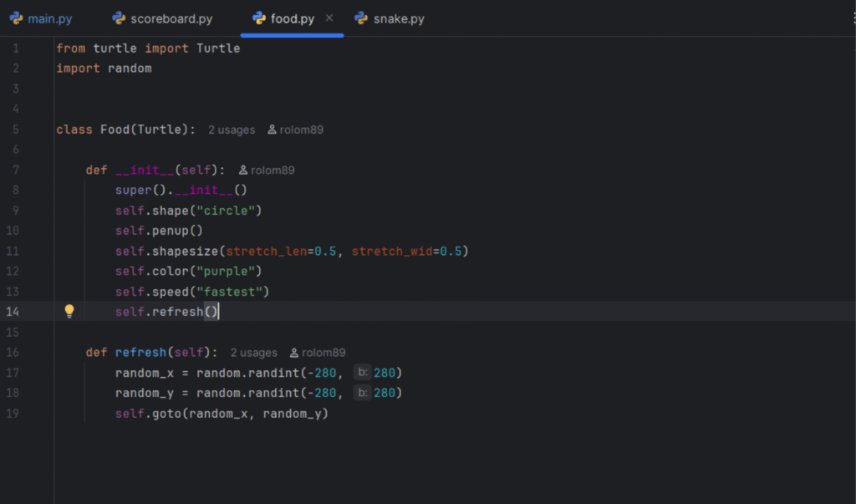Screen dimensions: 856x504
Task: Click the Python file icon on main.py tab
Action: (16, 18)
